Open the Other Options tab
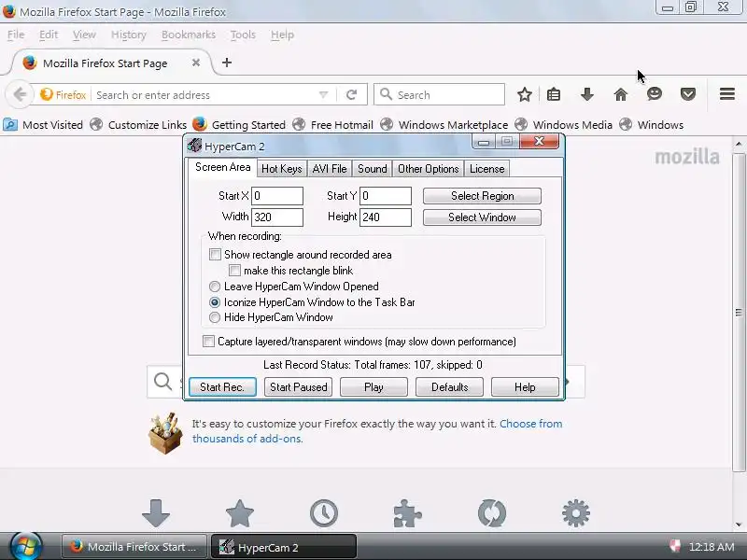The height and width of the screenshot is (560, 747). click(429, 169)
